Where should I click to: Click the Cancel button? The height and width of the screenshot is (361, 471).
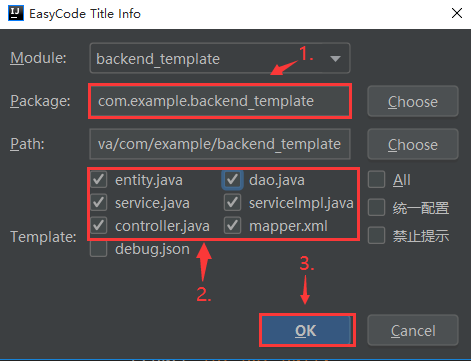(x=413, y=330)
